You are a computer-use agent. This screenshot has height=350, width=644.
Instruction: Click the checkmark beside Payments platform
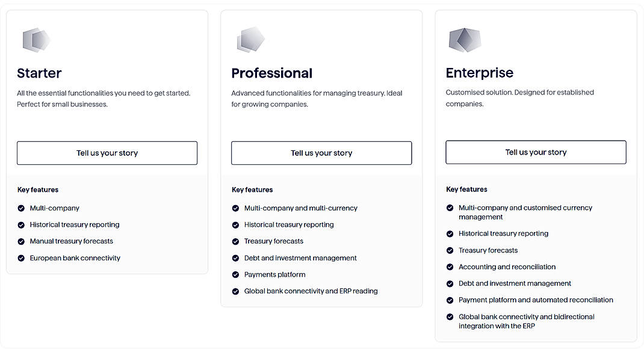[235, 275]
